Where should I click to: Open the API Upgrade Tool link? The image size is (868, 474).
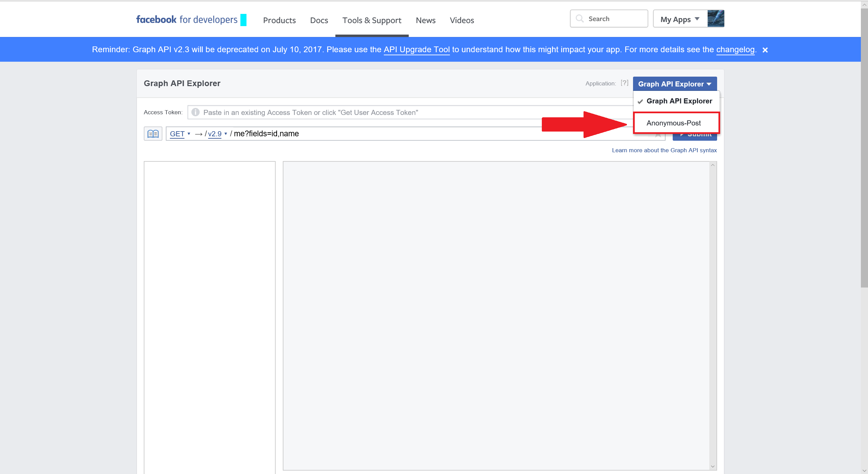[416, 50]
